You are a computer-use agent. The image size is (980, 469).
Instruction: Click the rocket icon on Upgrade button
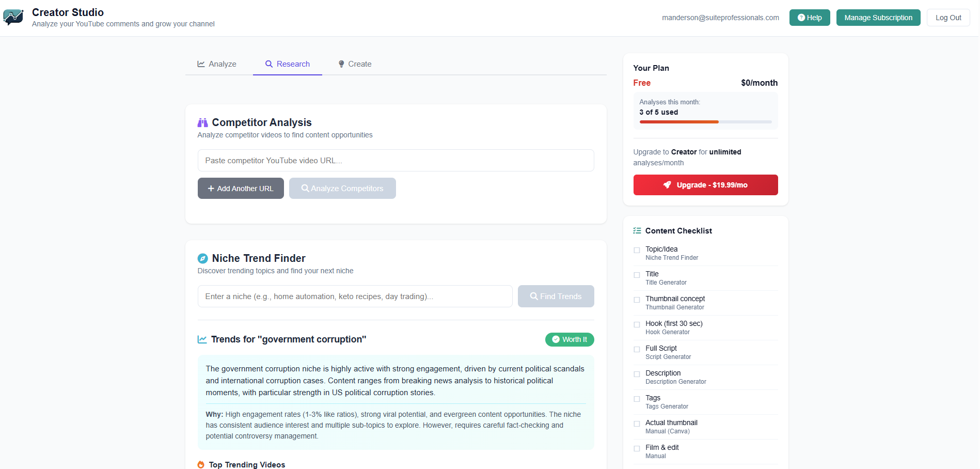[x=667, y=185]
